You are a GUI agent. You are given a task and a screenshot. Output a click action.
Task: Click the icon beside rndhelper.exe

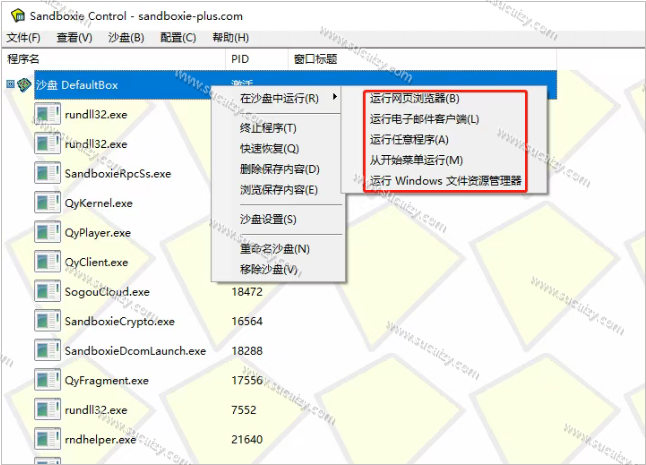tap(47, 439)
